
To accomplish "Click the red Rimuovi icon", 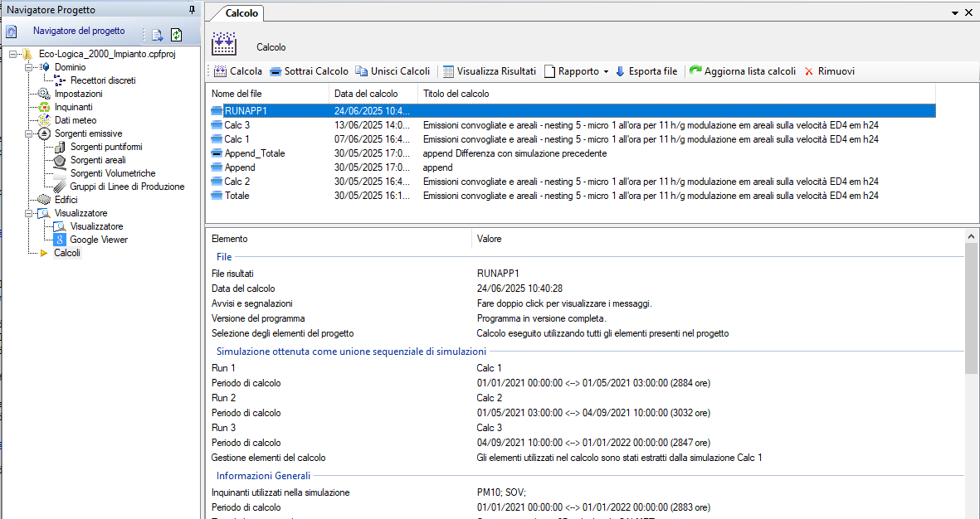I will click(809, 71).
